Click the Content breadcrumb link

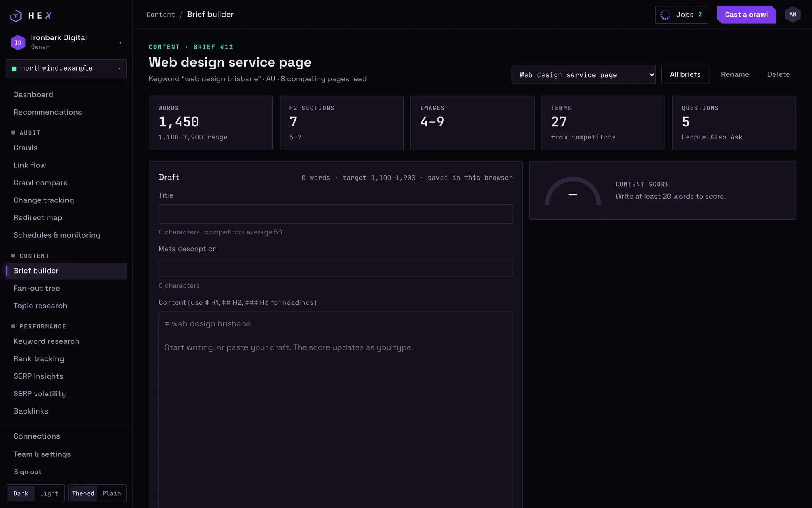tap(161, 15)
